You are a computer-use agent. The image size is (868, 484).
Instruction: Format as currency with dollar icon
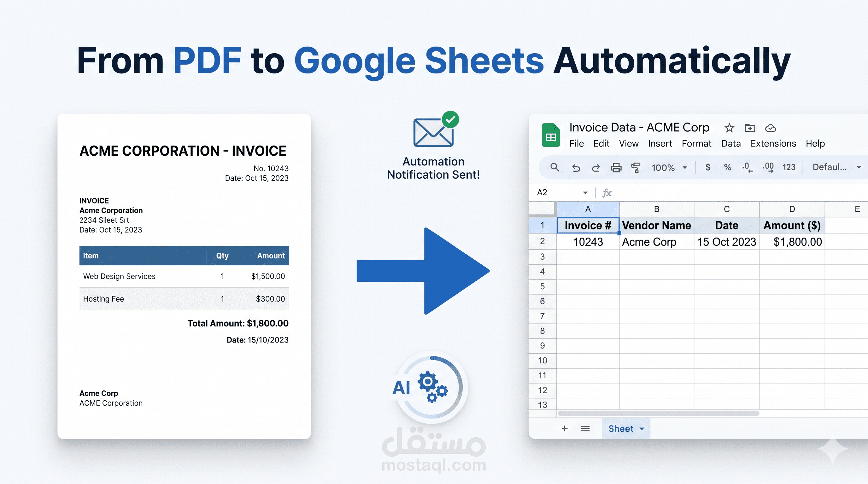pyautogui.click(x=708, y=167)
